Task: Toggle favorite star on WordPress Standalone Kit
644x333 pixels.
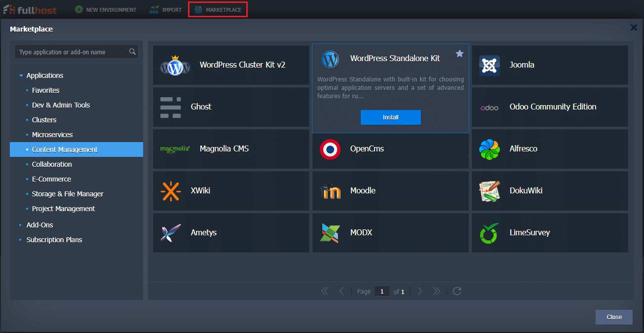Action: [x=459, y=54]
